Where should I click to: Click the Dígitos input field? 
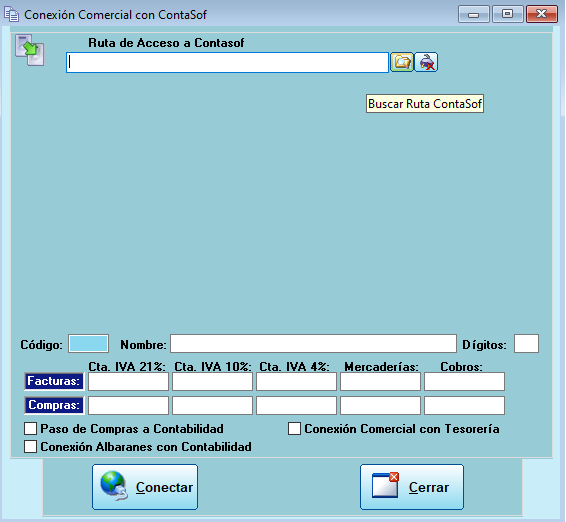[526, 343]
